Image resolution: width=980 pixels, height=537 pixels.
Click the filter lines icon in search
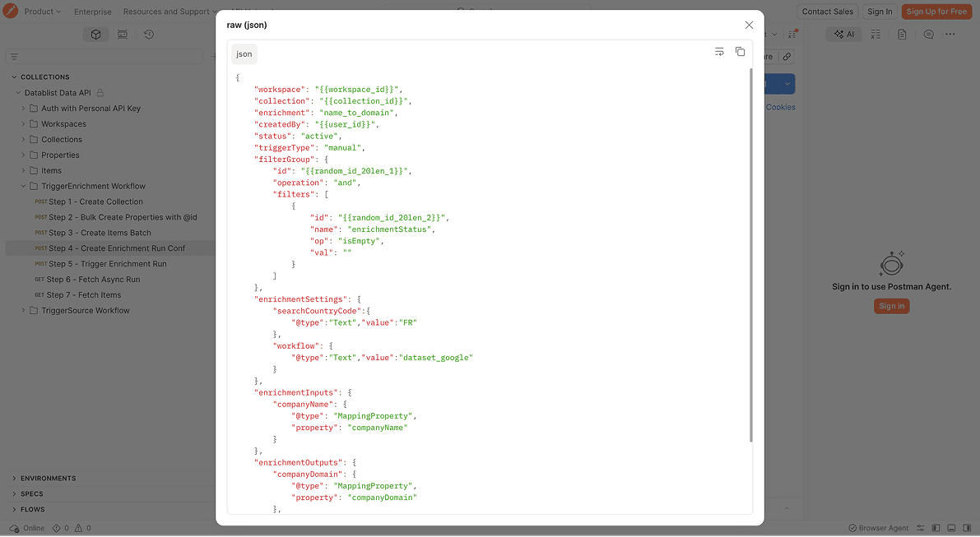14,57
